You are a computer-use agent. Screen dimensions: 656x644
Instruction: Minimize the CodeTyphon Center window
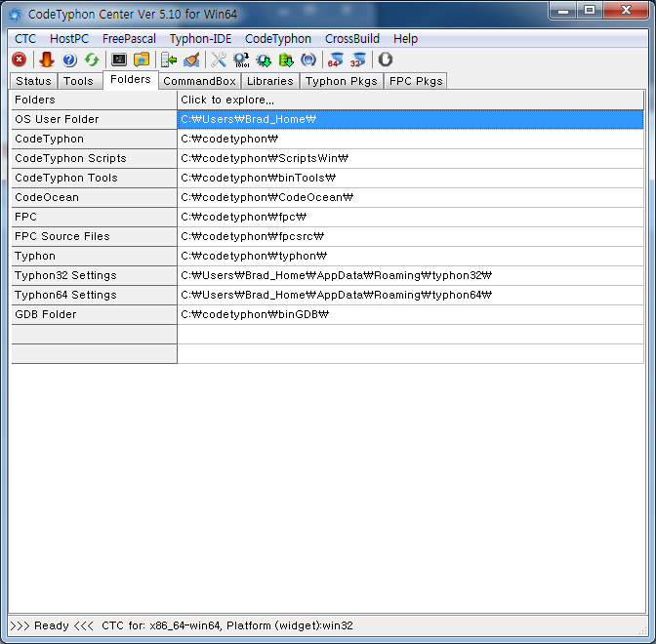click(x=563, y=10)
